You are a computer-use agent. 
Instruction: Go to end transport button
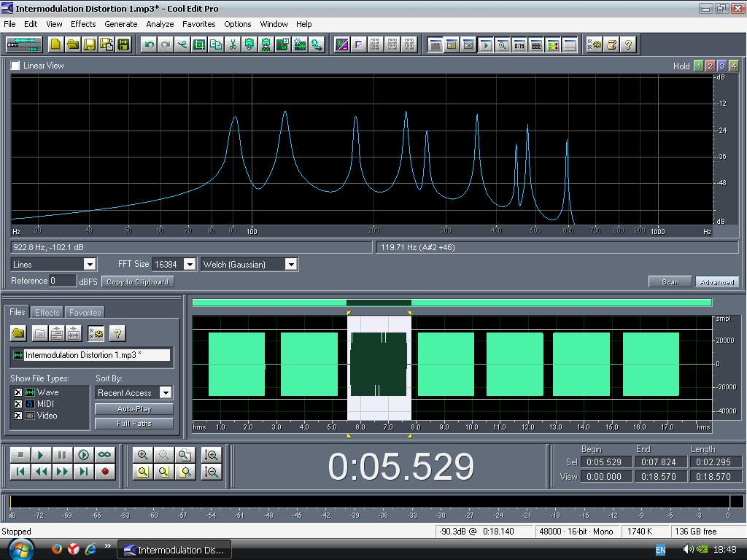[x=83, y=472]
